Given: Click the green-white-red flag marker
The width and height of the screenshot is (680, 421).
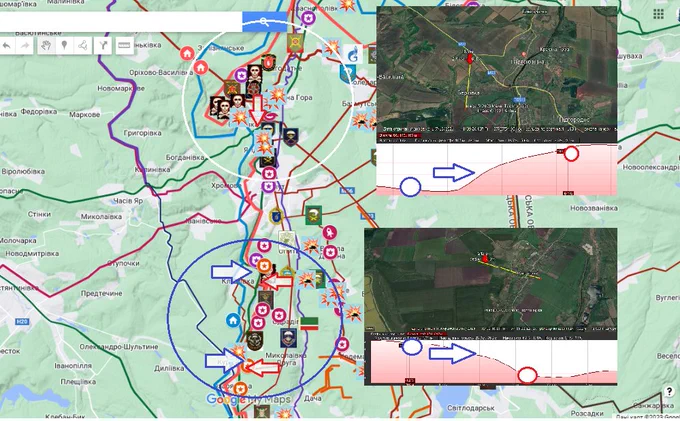Looking at the screenshot, I should click(309, 324).
